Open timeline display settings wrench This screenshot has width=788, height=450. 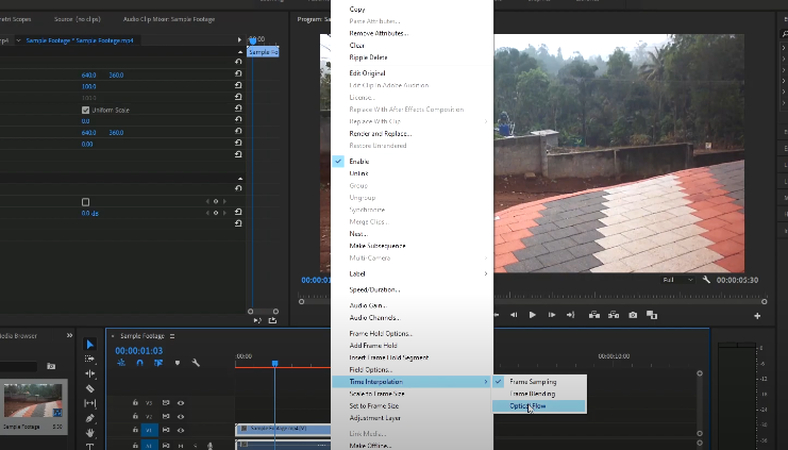pyautogui.click(x=195, y=363)
